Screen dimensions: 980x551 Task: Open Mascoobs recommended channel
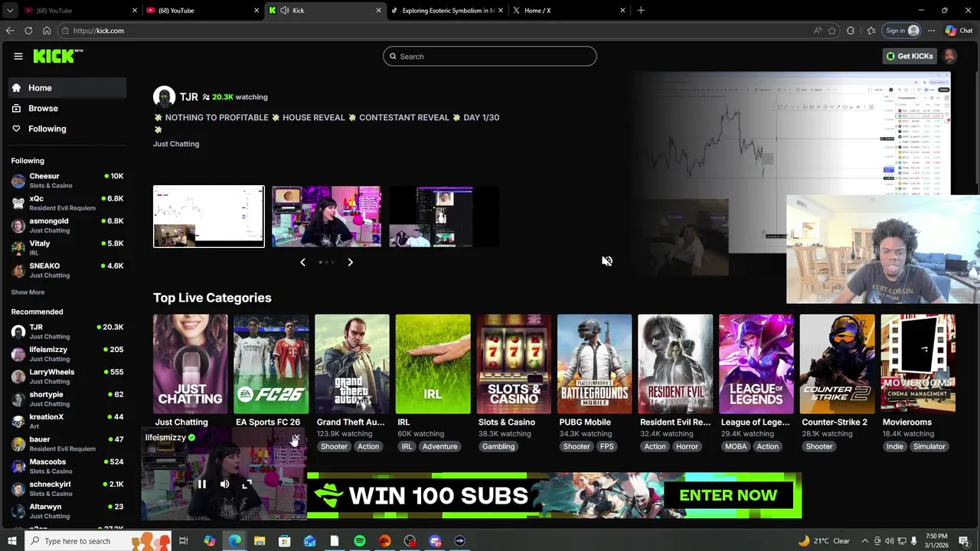pos(67,466)
